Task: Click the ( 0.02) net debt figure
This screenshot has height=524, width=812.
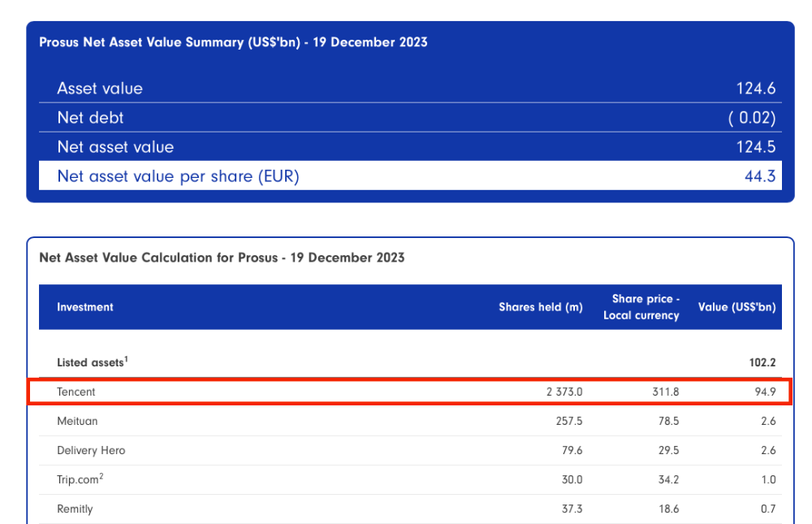Action: point(751,118)
